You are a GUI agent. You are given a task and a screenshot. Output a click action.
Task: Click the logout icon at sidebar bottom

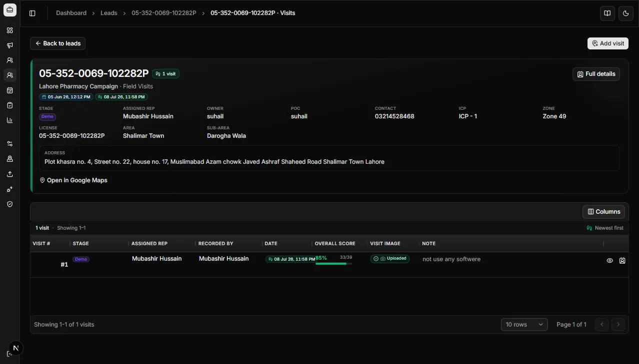click(x=8, y=354)
